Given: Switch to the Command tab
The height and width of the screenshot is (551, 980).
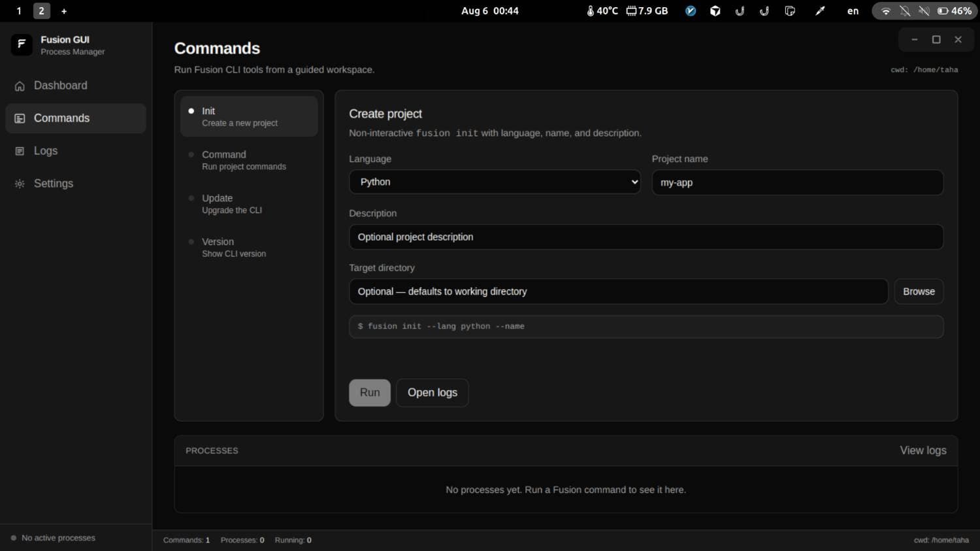Looking at the screenshot, I should [x=249, y=160].
